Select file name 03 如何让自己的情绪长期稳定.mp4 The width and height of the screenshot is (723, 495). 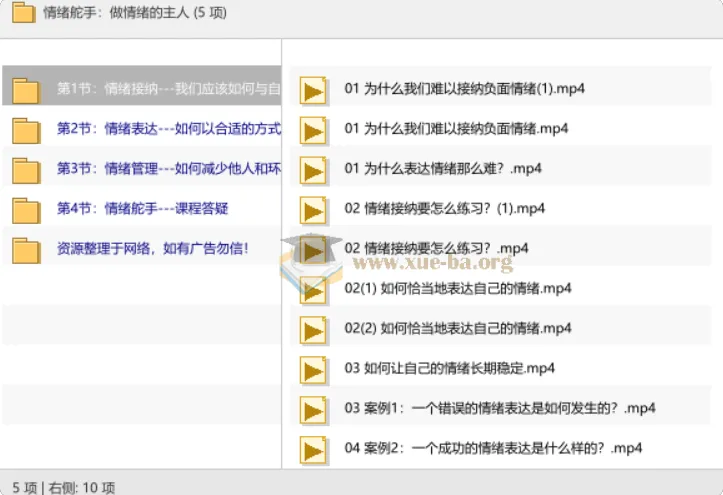pyautogui.click(x=450, y=368)
